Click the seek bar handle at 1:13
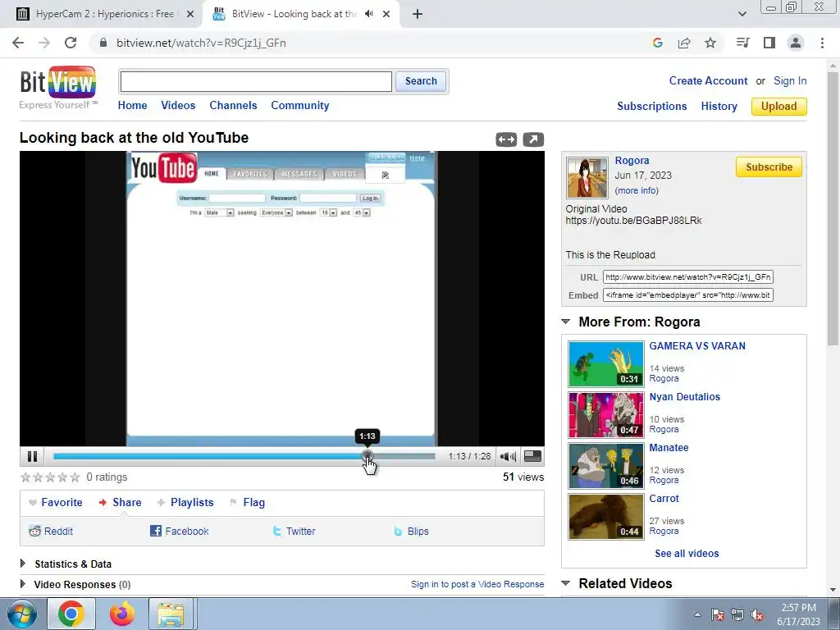 pyautogui.click(x=367, y=456)
